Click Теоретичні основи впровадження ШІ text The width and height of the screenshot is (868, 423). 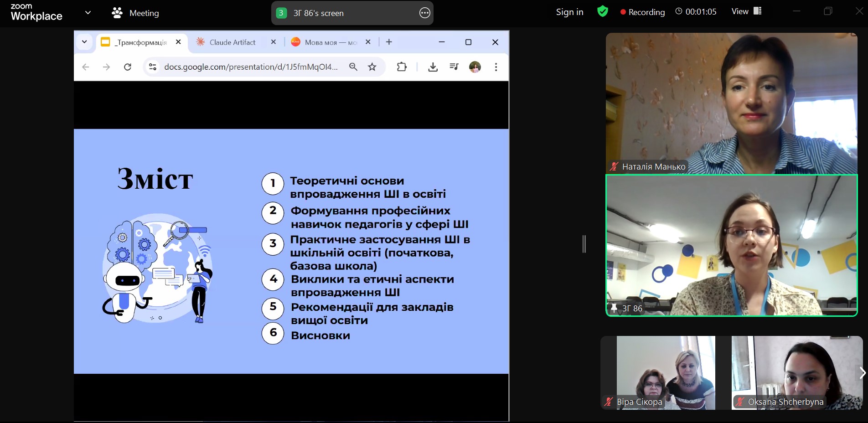[368, 187]
